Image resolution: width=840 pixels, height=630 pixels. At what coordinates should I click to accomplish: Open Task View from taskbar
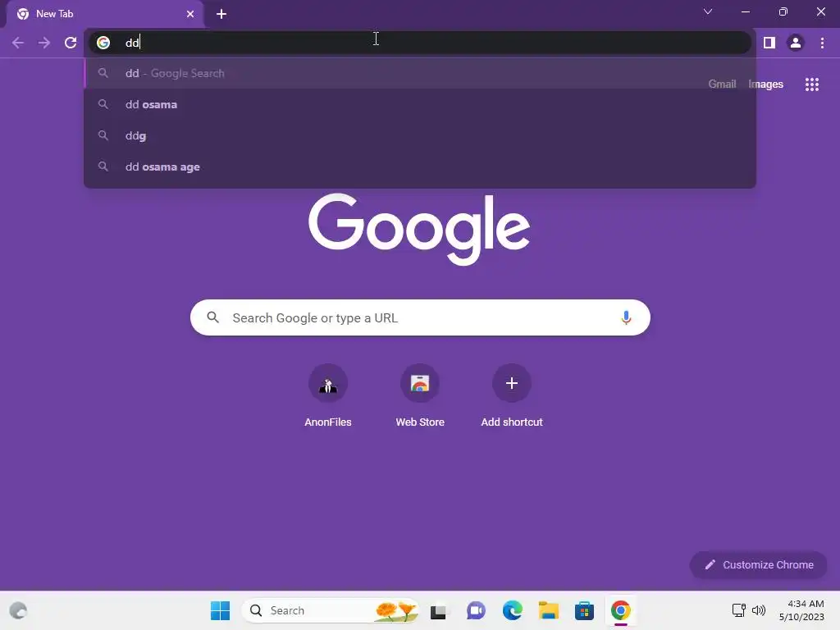click(438, 611)
